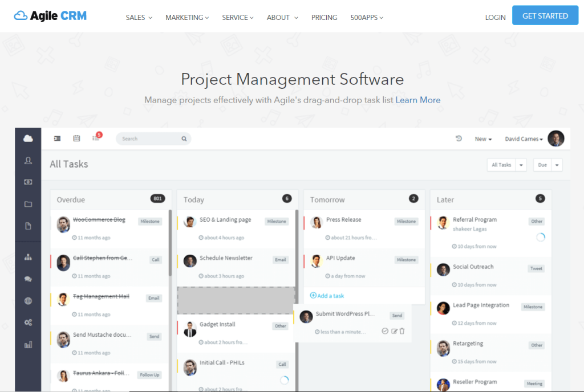Open the contacts person icon in sidebar
Screen dimensions: 584x392
[28, 160]
